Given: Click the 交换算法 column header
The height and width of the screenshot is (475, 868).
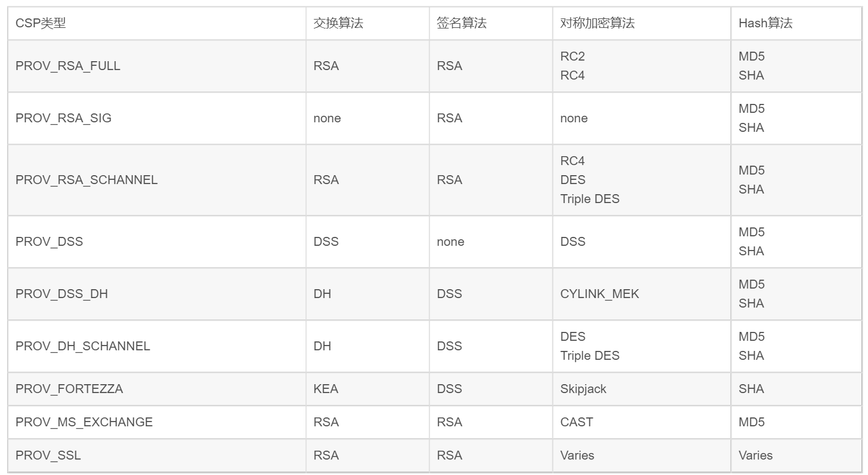Looking at the screenshot, I should click(x=338, y=23).
